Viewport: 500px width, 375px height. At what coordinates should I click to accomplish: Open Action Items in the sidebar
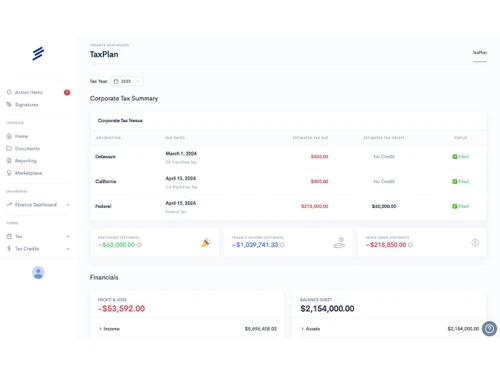[x=29, y=92]
